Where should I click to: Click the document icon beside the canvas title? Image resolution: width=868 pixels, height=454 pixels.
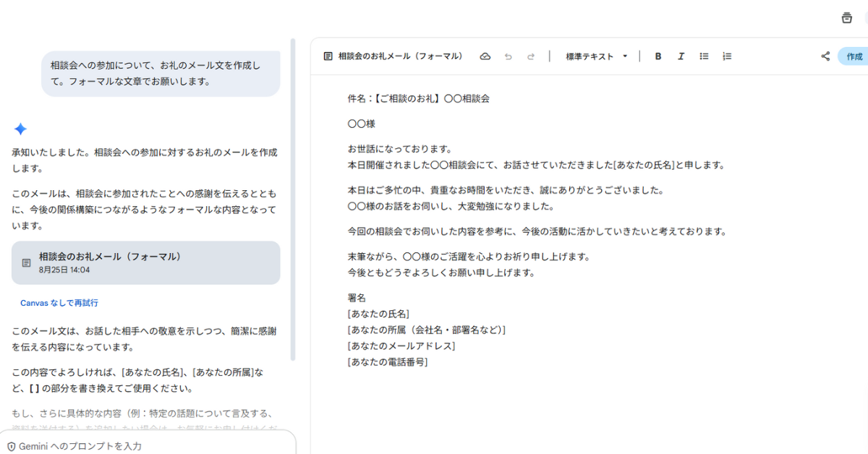pyautogui.click(x=327, y=56)
